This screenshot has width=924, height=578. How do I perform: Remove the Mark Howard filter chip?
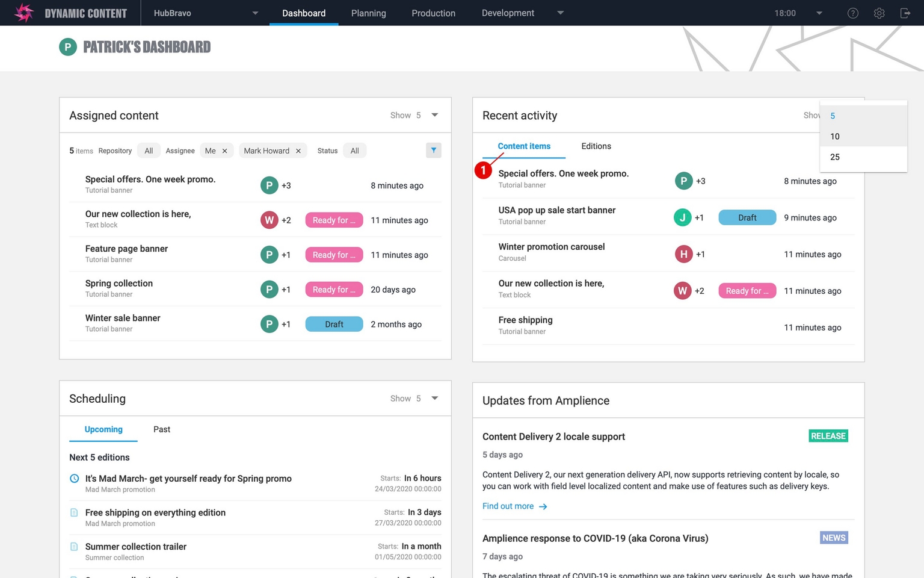(x=298, y=151)
